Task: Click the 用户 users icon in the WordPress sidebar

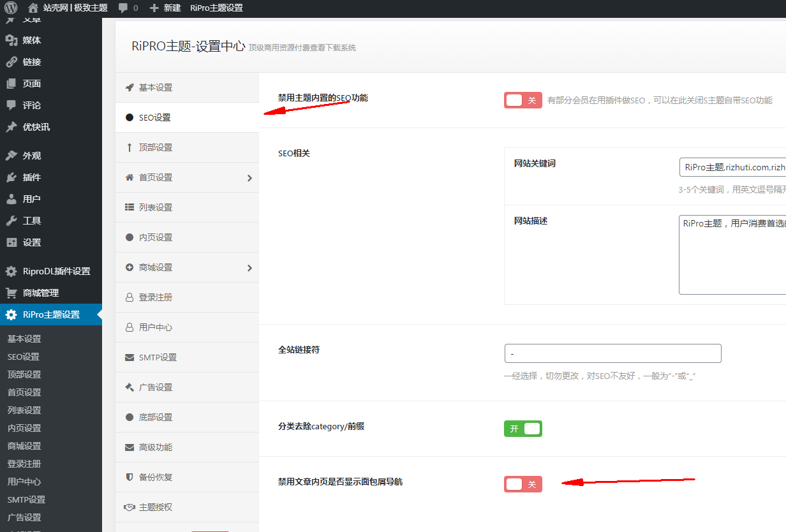Action: (11, 199)
